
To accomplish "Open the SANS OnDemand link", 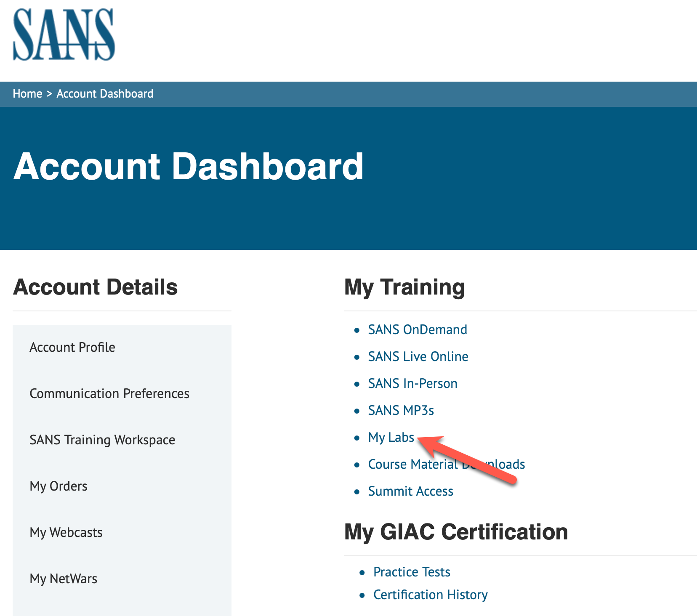I will coord(418,330).
